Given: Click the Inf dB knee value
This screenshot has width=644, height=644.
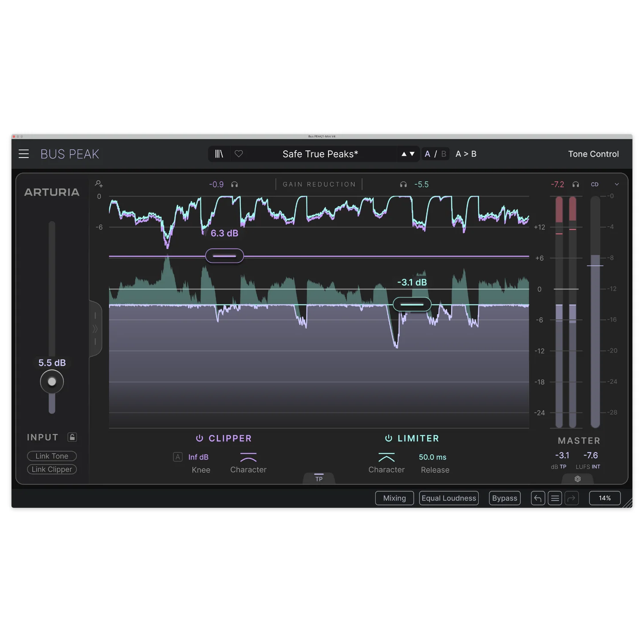Looking at the screenshot, I should tap(198, 457).
